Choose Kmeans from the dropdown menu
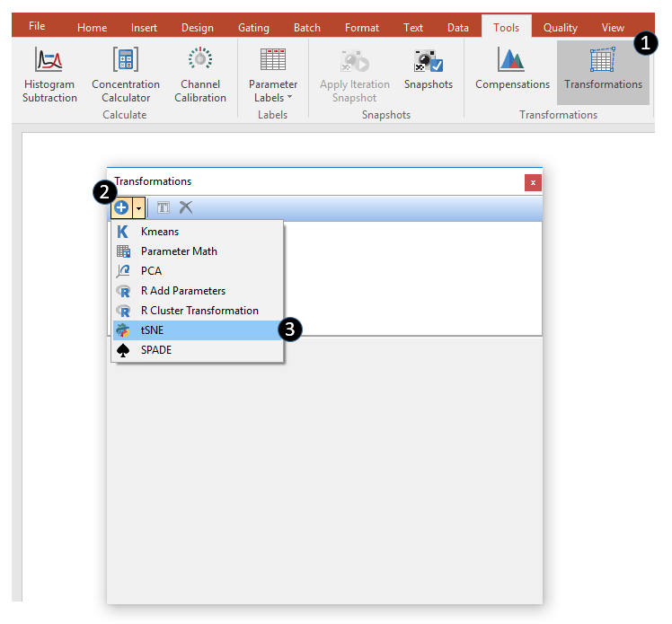Image resolution: width=672 pixels, height=624 pixels. (x=160, y=232)
